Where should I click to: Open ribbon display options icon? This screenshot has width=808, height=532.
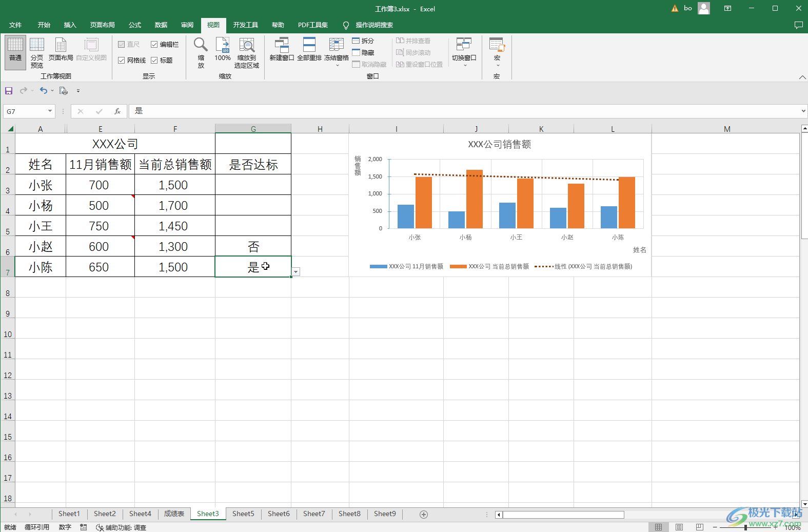727,8
